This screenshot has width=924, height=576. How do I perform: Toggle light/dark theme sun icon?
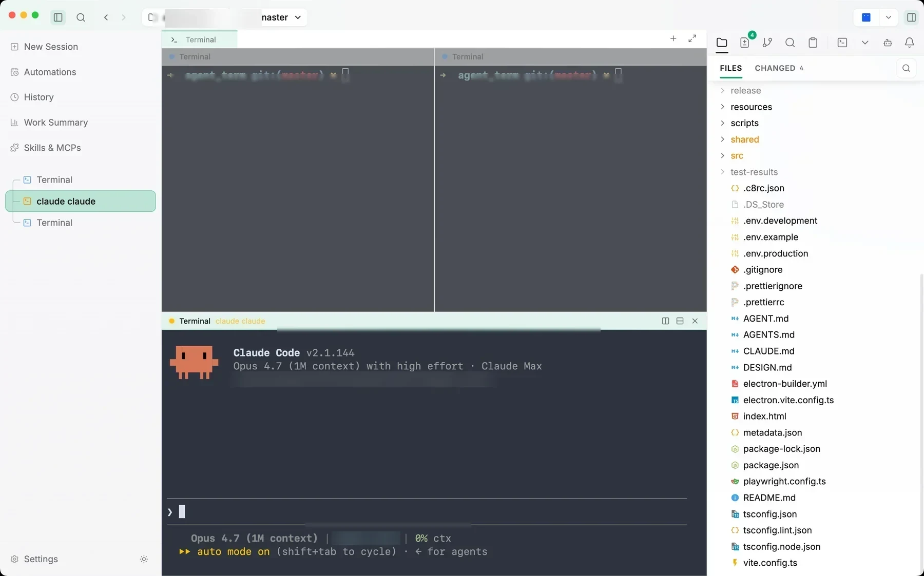click(x=144, y=559)
